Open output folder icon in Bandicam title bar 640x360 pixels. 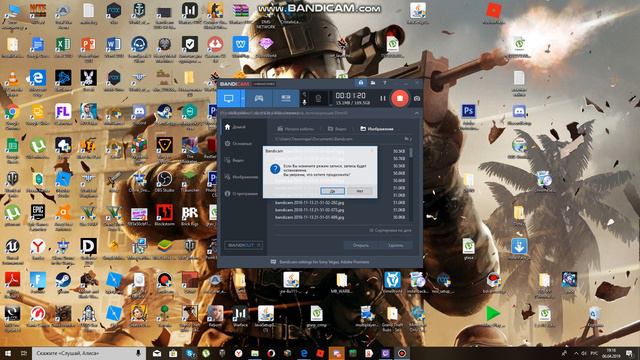[x=373, y=83]
